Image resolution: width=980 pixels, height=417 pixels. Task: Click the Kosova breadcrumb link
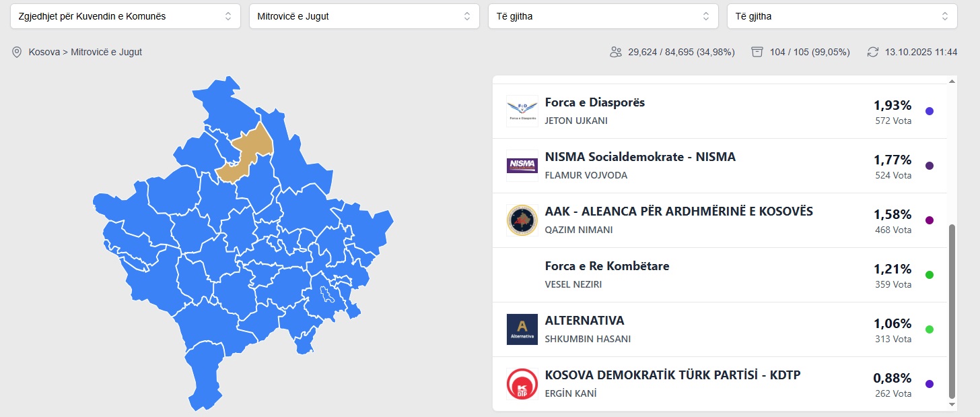pos(44,52)
